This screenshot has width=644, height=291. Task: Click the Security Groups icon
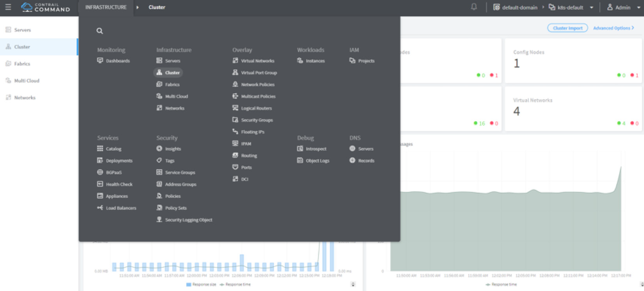(x=235, y=120)
